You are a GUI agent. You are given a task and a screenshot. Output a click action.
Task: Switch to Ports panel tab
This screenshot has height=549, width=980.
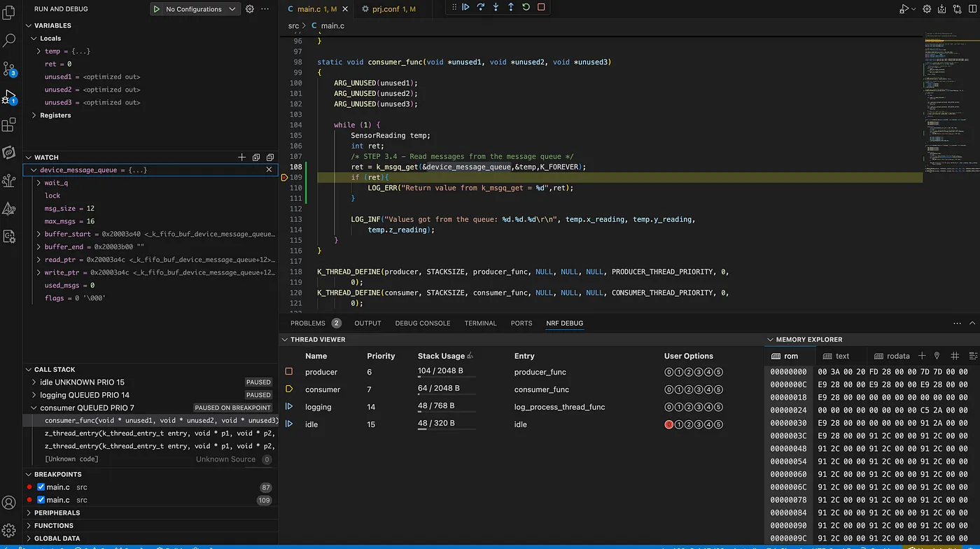point(521,324)
